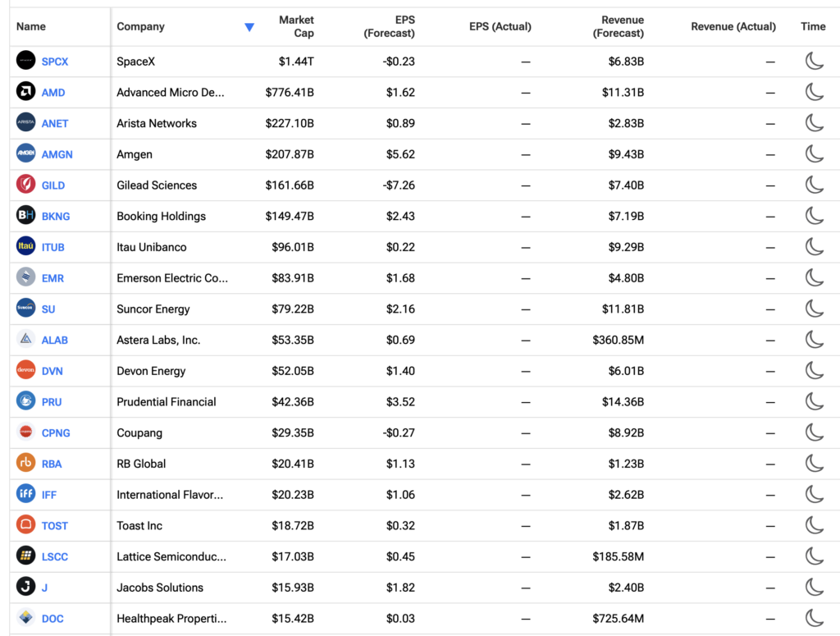Image resolution: width=840 pixels, height=636 pixels.
Task: Click the Toast Inc logo icon
Action: click(x=25, y=525)
